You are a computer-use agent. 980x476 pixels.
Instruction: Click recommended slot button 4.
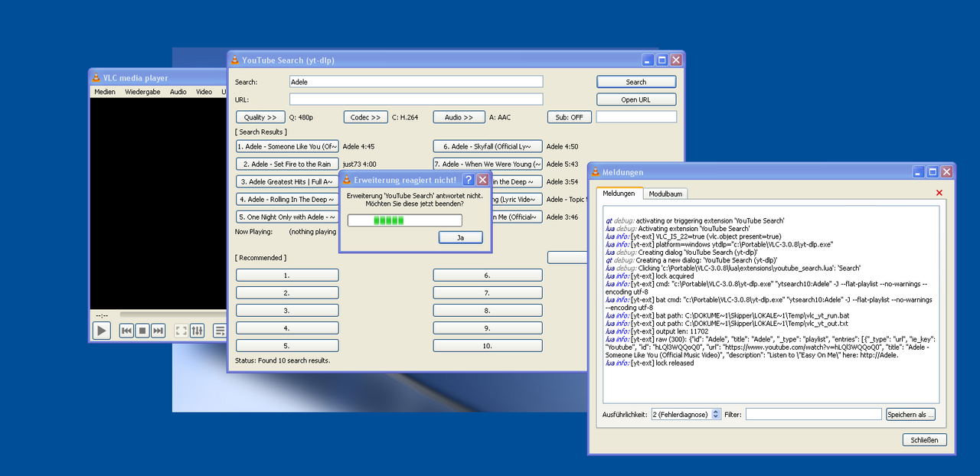(x=287, y=328)
